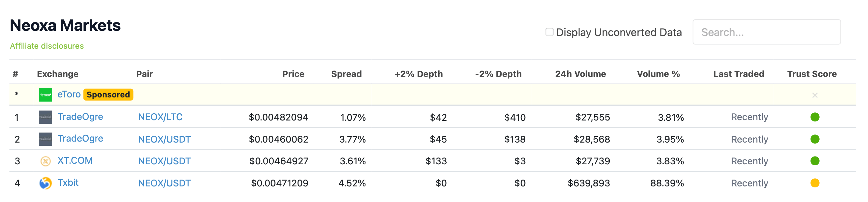
Task: Click the TradeOgre logo in row 2
Action: 45,139
